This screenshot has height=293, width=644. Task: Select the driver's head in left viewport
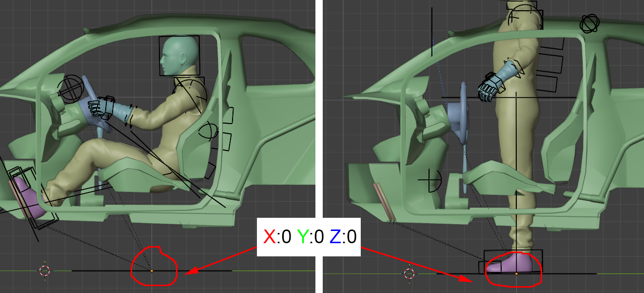tap(180, 56)
